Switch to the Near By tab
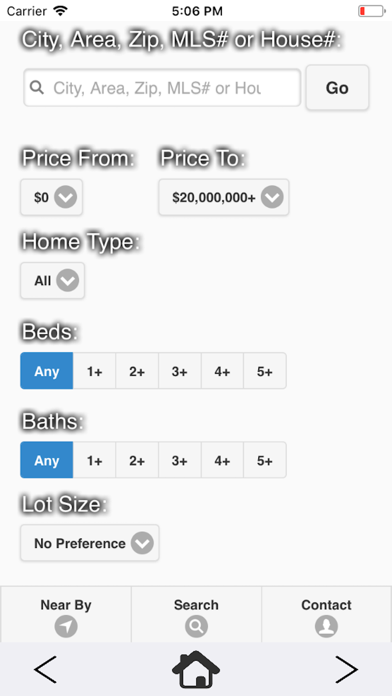Image resolution: width=392 pixels, height=696 pixels. 66,614
